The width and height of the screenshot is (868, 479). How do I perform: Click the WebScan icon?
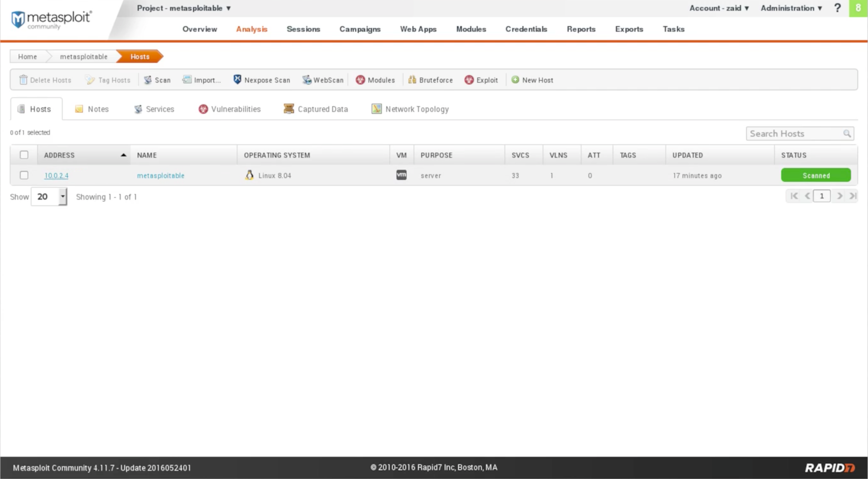pos(307,80)
